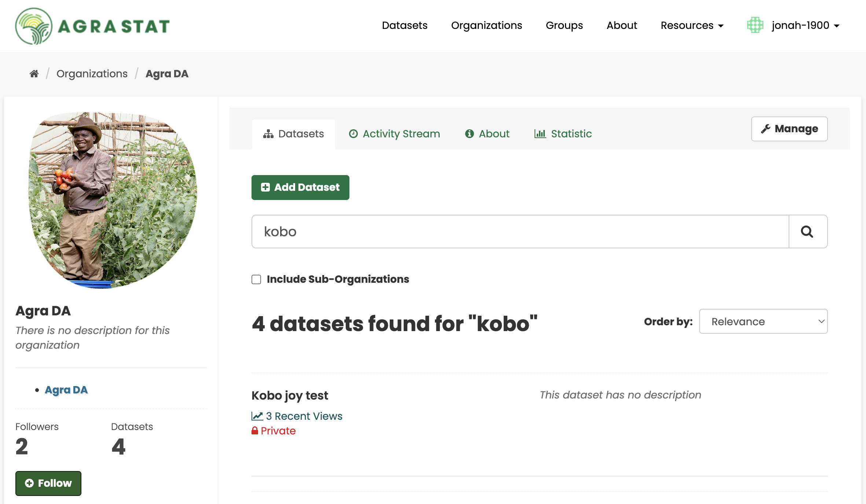This screenshot has height=504, width=866.
Task: Open the Kobo joy test dataset
Action: 290,396
